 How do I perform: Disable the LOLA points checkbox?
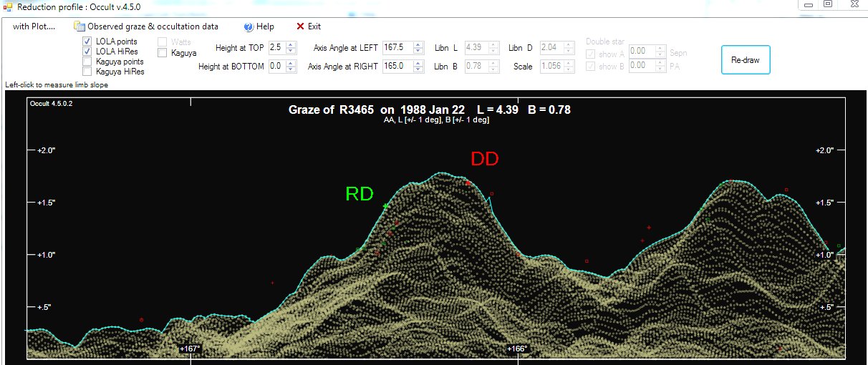pos(87,42)
